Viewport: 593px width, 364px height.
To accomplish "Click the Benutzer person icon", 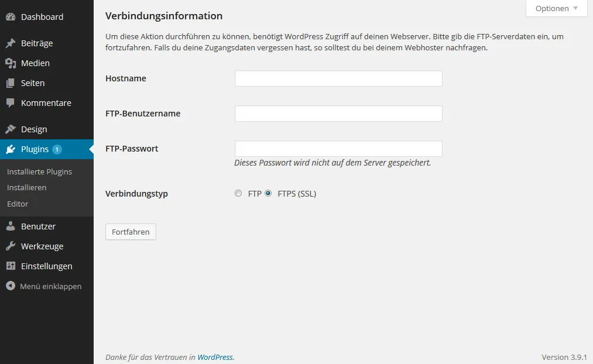I will coord(11,226).
